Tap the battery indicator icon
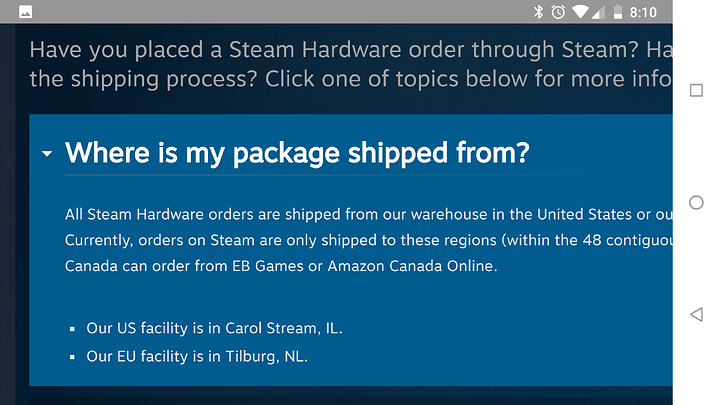Image resolution: width=720 pixels, height=405 pixels. [618, 12]
